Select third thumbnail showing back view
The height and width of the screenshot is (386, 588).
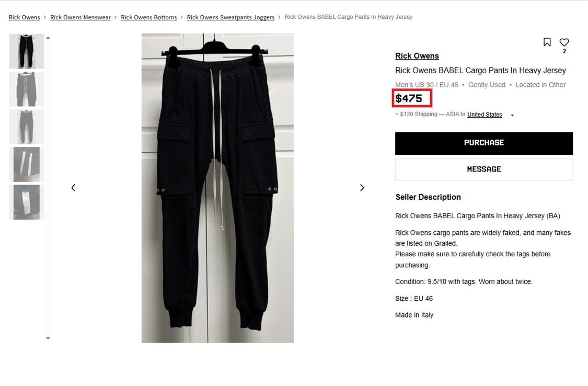(26, 127)
